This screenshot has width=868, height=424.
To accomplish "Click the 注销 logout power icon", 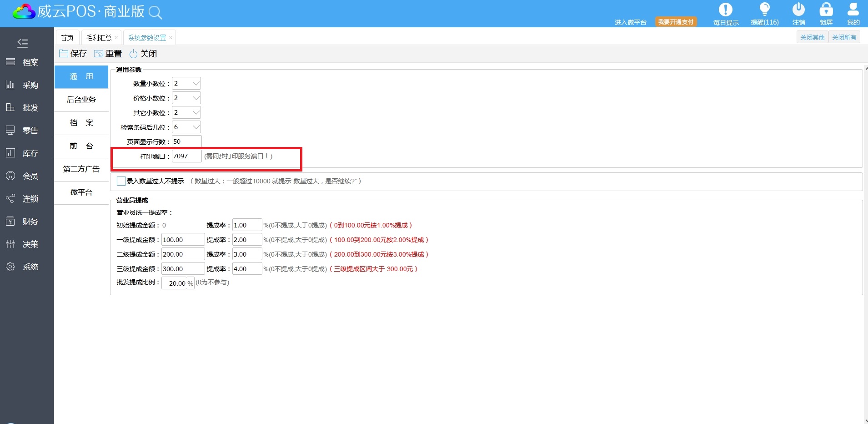I will (798, 10).
